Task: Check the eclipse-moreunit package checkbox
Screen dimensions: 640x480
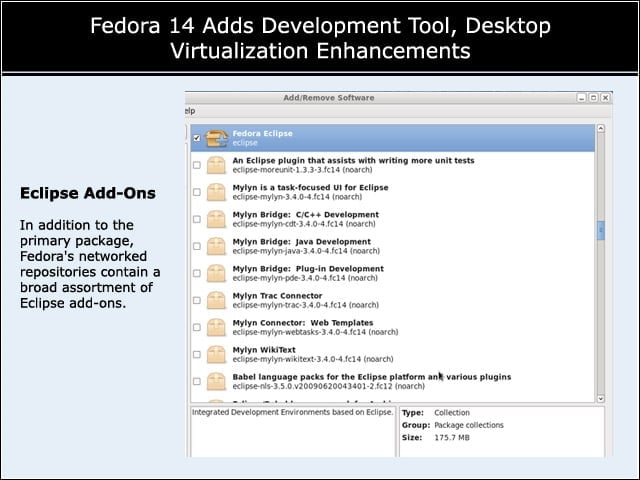Action: tap(197, 165)
